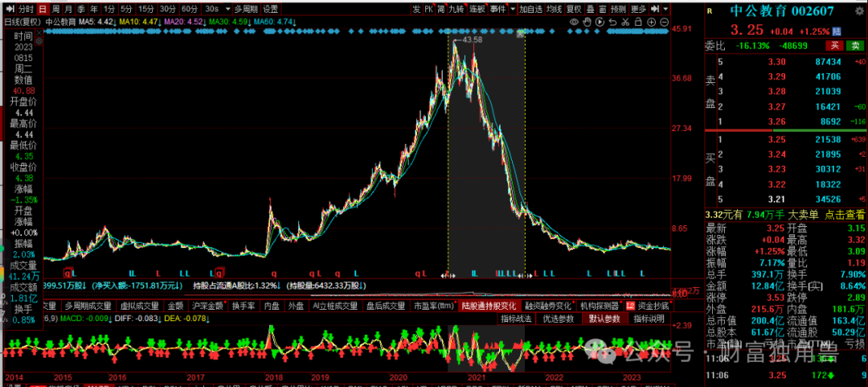Zoom out with the minus circle icon
Screen dimensions: 868x387
663,22
